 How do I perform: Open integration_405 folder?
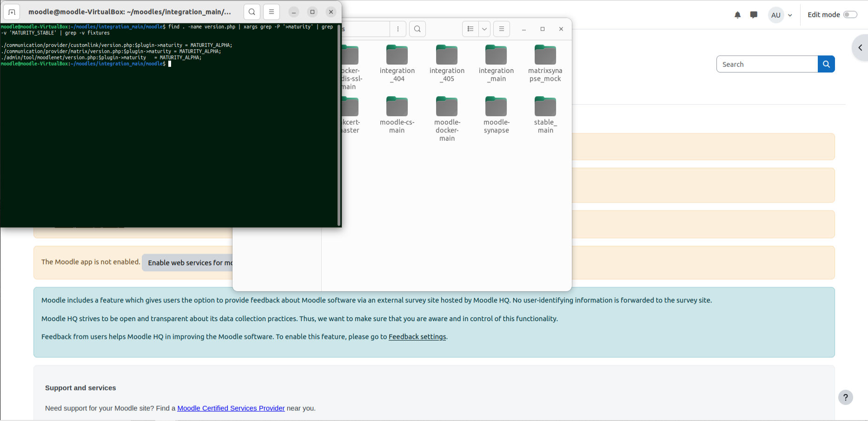tap(447, 64)
